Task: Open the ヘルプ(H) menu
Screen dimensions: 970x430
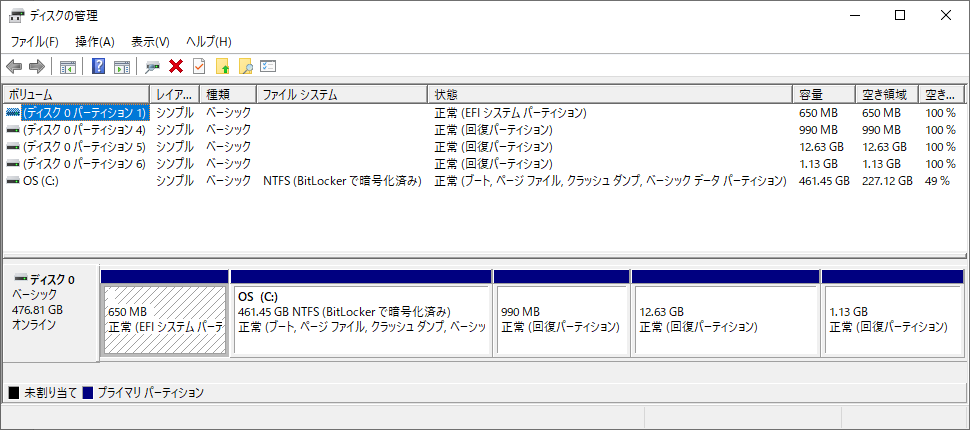Action: coord(208,42)
